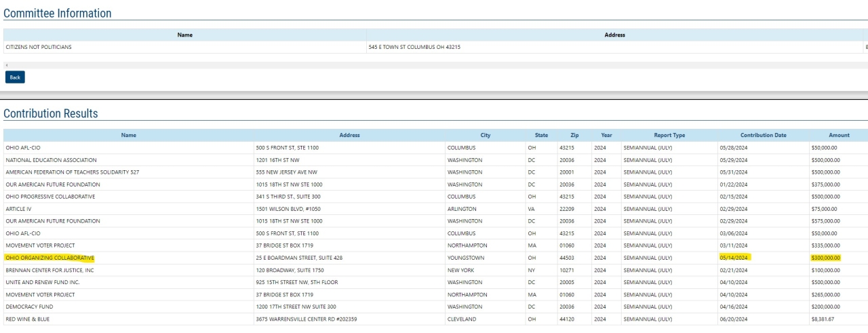Click the 20001 zip code cell
868x333 pixels.
point(567,172)
